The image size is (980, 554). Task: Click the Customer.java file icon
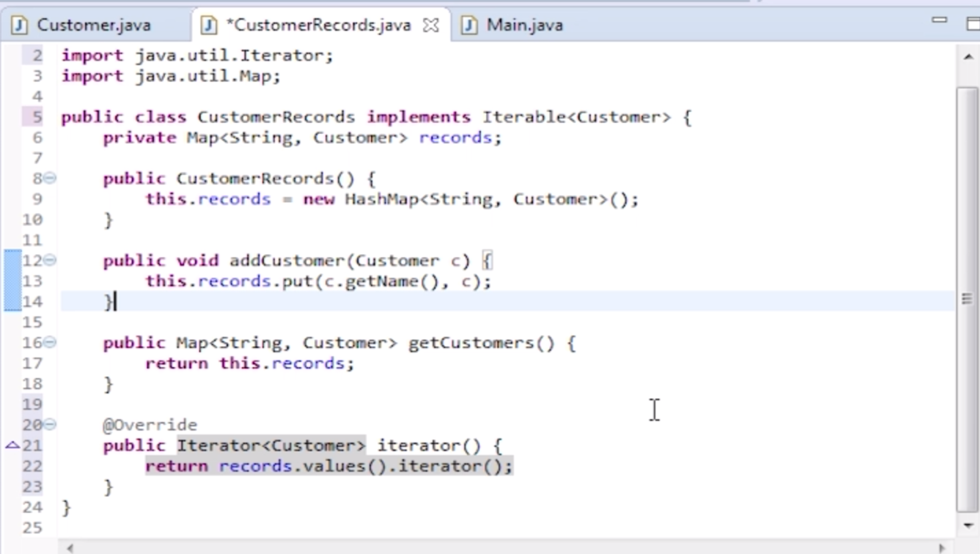[19, 25]
